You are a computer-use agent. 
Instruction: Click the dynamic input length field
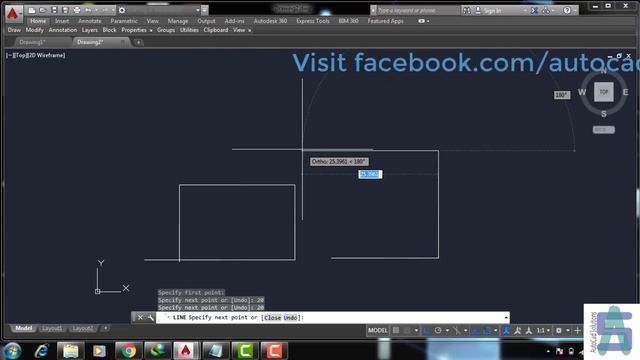pos(370,174)
